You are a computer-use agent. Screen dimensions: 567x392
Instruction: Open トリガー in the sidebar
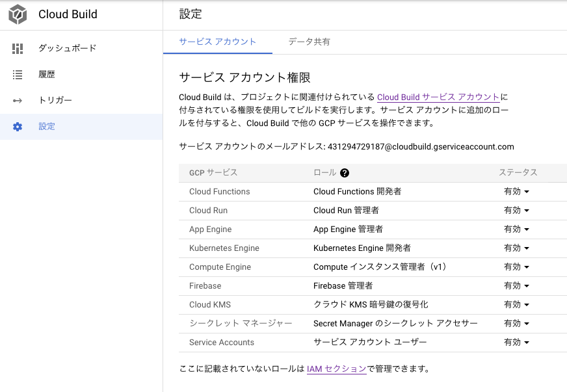click(x=81, y=101)
